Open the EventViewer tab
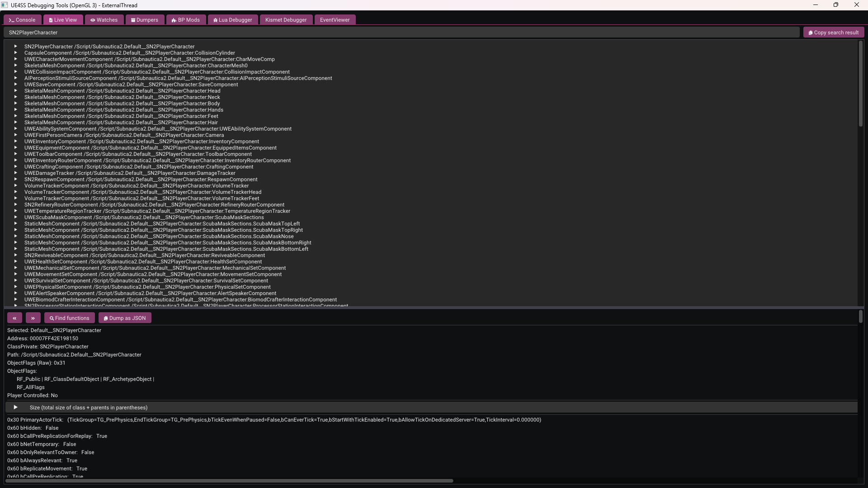This screenshot has width=868, height=488. tap(335, 20)
